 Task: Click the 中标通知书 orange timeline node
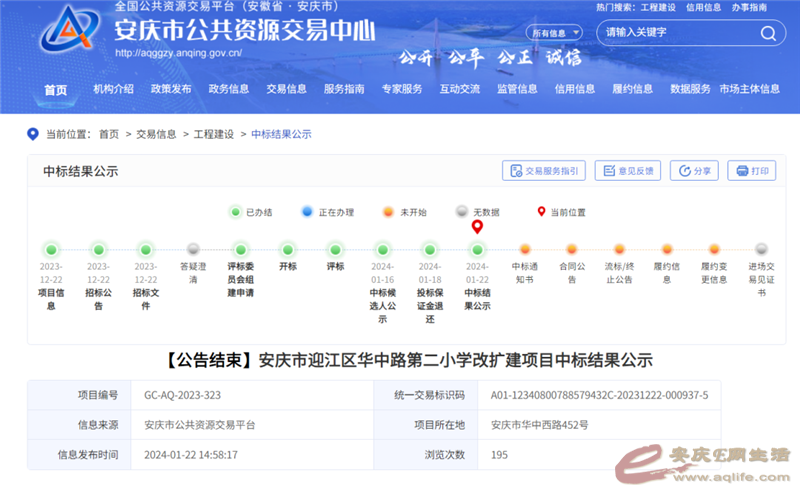[524, 250]
